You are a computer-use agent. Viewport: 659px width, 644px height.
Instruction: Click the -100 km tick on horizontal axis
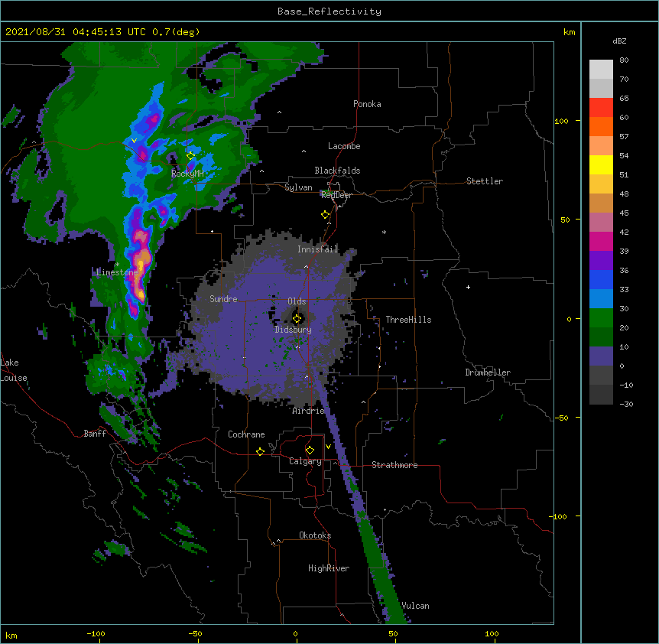(x=96, y=633)
